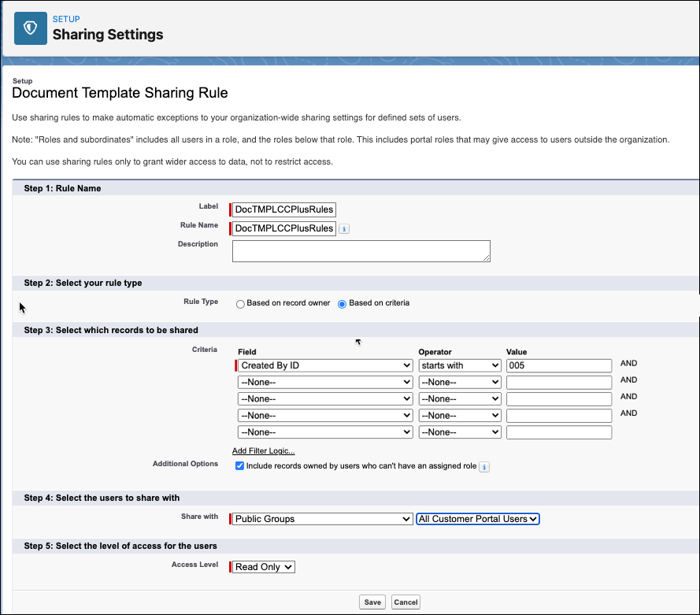The image size is (700, 615).
Task: Click the Access Level label
Action: 194,565
